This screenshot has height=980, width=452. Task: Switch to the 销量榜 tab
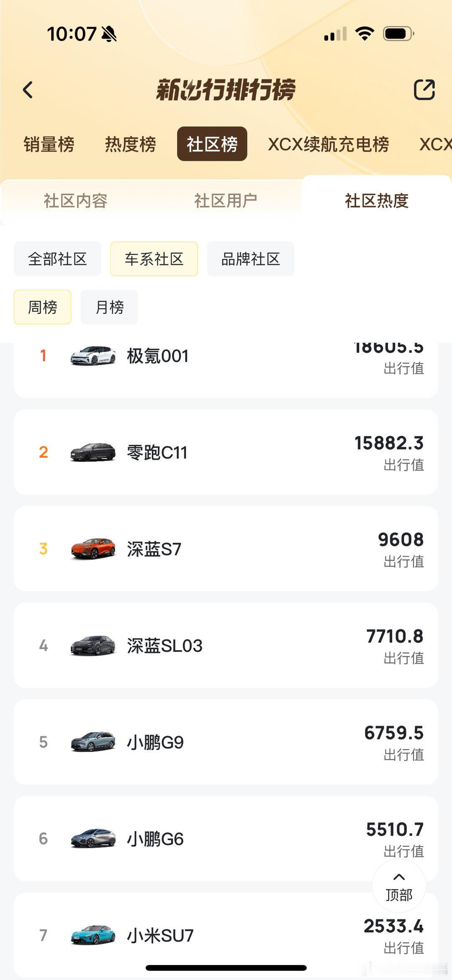click(x=49, y=144)
